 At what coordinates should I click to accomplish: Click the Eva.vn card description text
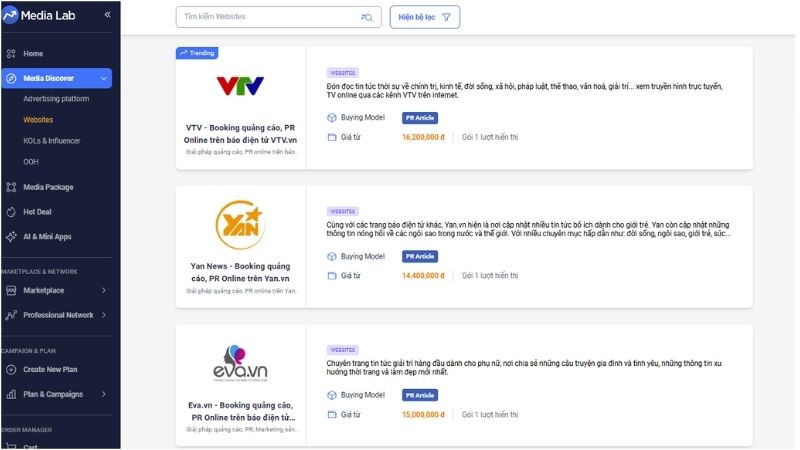click(524, 368)
